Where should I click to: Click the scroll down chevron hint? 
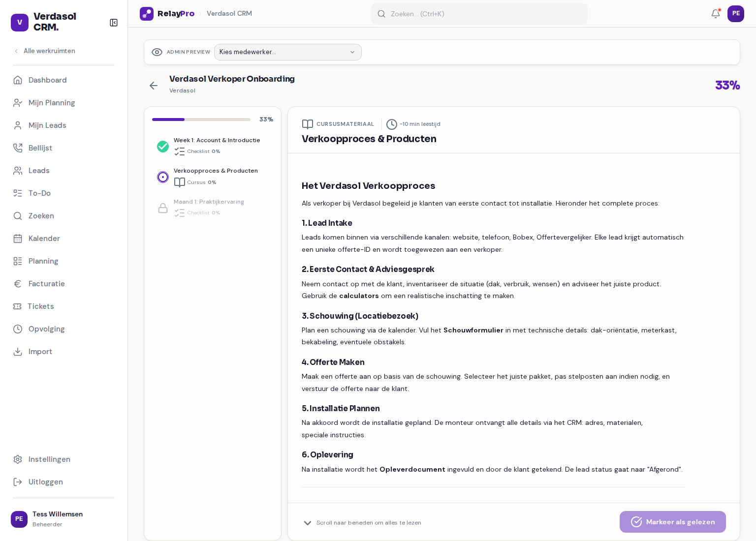(x=308, y=523)
